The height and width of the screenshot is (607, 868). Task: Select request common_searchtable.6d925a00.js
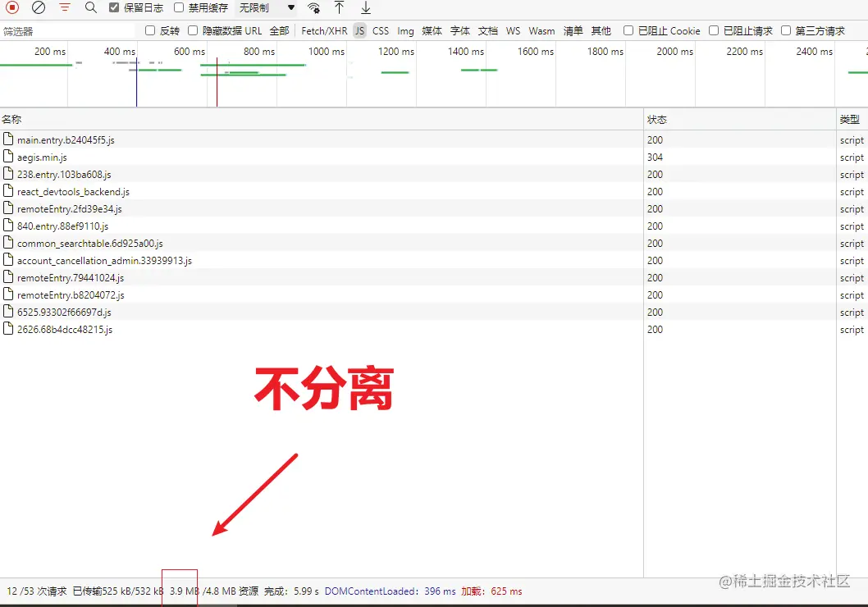point(434,243)
